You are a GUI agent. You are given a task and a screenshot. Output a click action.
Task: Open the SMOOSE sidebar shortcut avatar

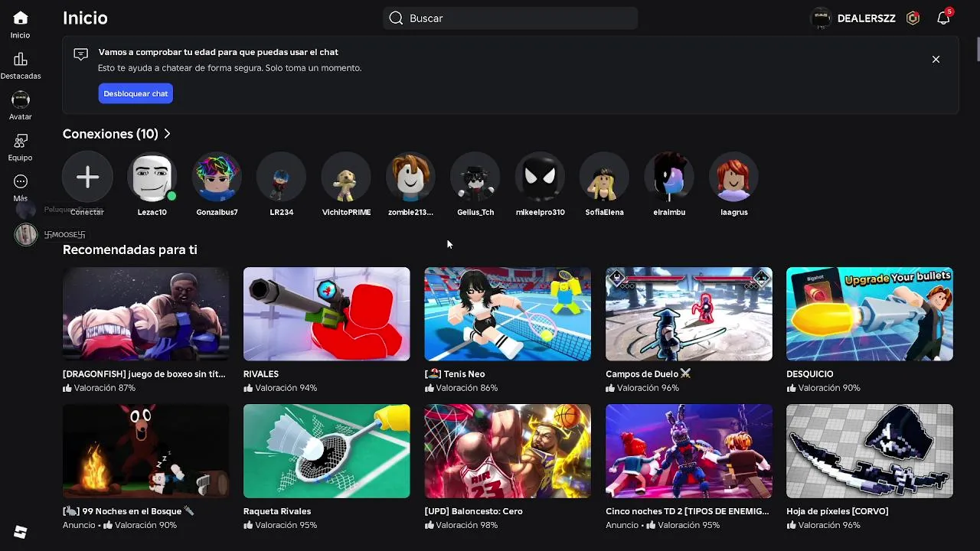[x=26, y=235]
